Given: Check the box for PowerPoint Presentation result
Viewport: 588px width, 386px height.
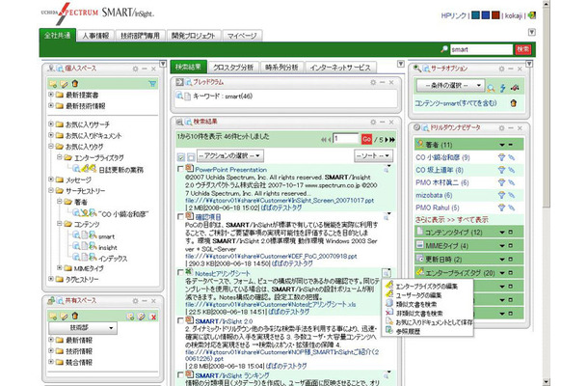Looking at the screenshot, I should click(x=180, y=169).
